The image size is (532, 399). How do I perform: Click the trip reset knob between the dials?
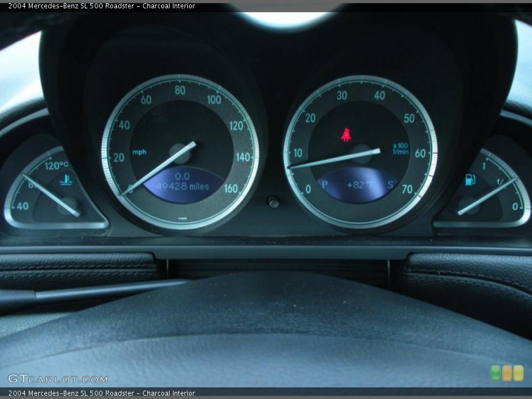click(273, 202)
